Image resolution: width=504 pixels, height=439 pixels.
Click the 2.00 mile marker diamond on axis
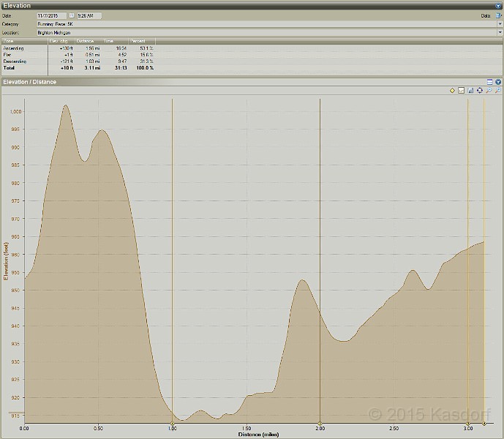click(x=320, y=424)
